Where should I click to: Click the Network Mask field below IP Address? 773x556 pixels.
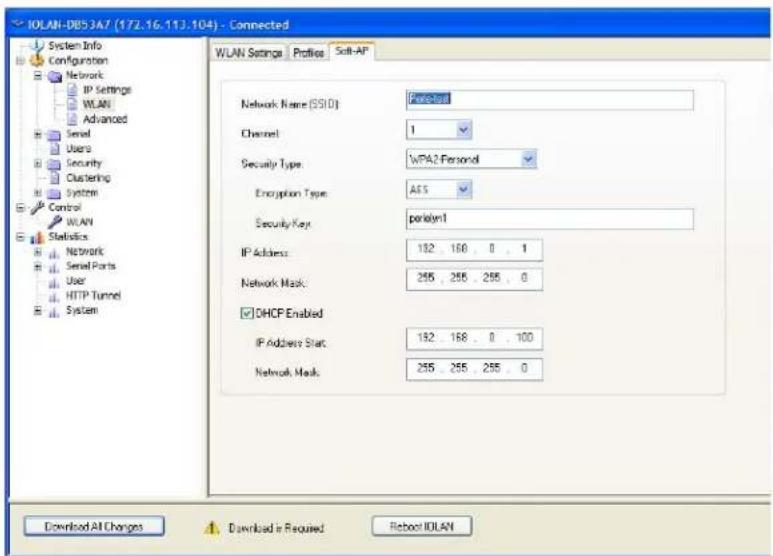(474, 279)
